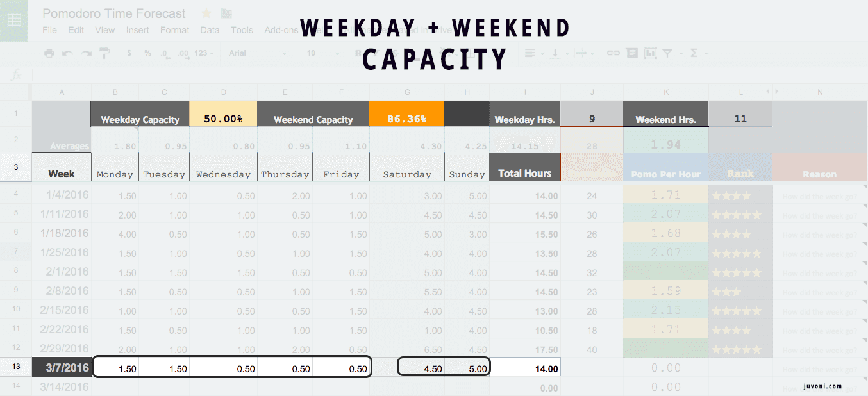Viewport: 868px width, 396px height.
Task: Click the Insert link icon
Action: 613,53
